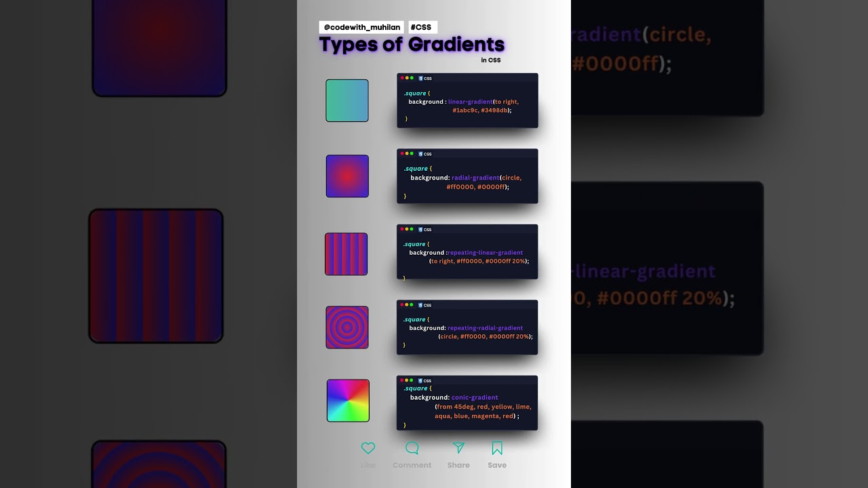Click the rainbow conic gradient square
This screenshot has width=868, height=488.
[x=348, y=401]
